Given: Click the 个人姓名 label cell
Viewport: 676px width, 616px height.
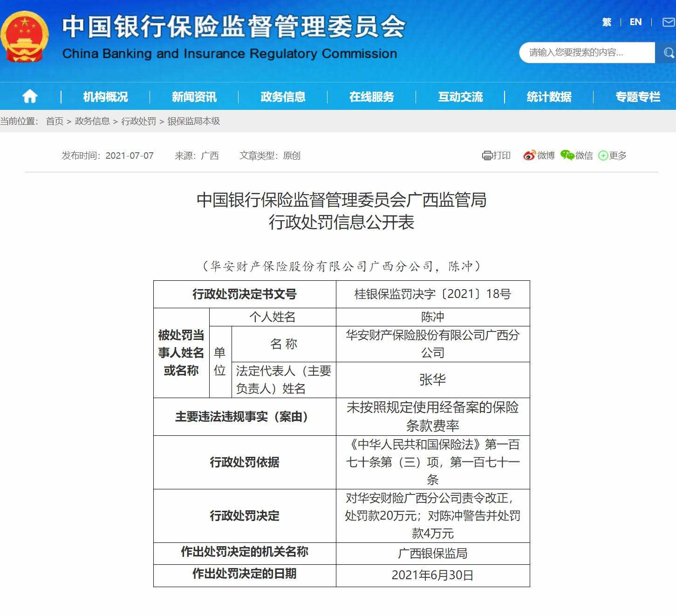Looking at the screenshot, I should pos(273,317).
